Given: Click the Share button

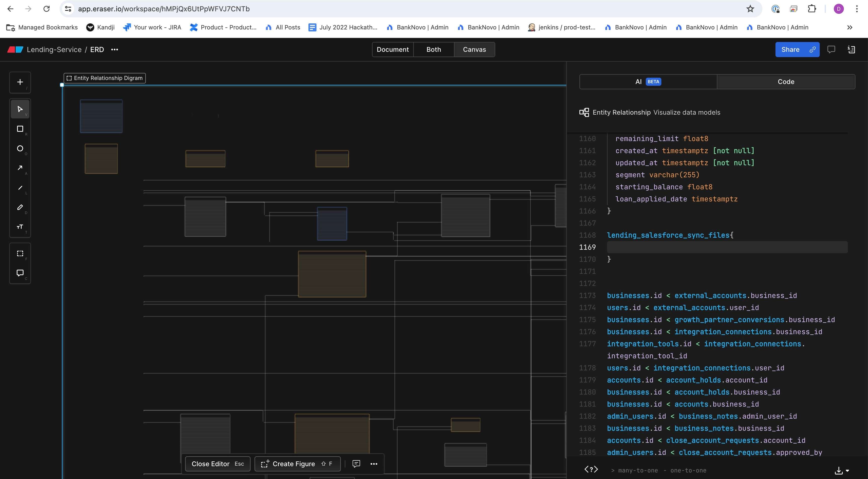Looking at the screenshot, I should (x=790, y=50).
